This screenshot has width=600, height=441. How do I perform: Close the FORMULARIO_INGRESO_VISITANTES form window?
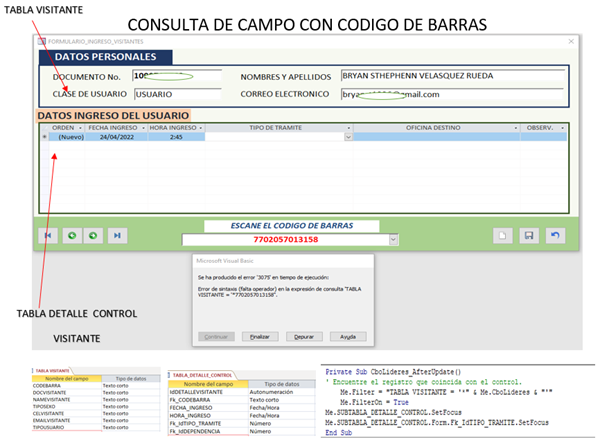[571, 41]
